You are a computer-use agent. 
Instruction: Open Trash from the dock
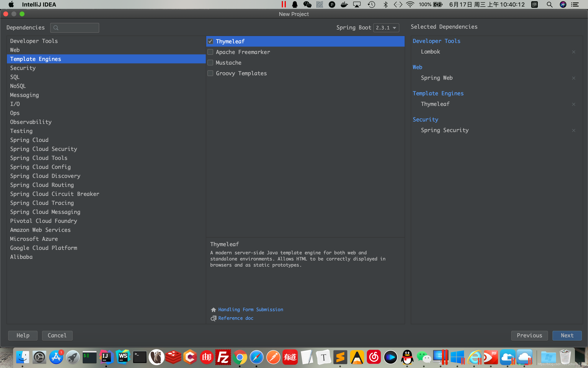click(565, 357)
